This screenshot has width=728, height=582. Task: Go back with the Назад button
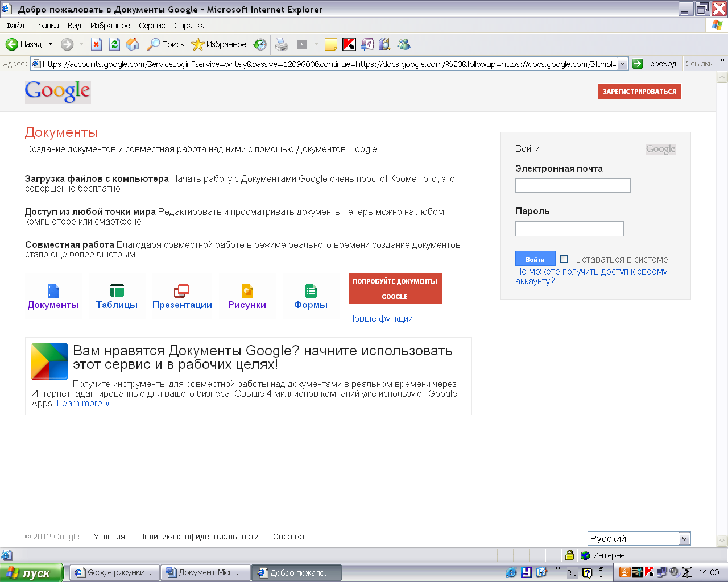[24, 44]
